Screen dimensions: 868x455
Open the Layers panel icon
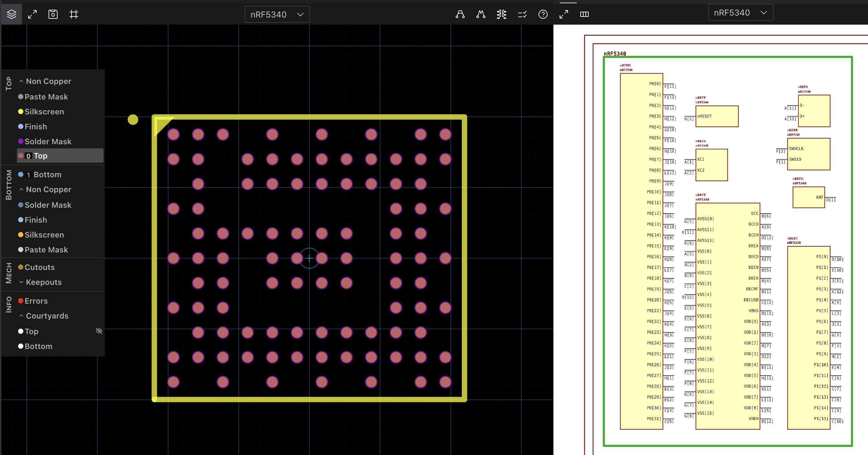[11, 14]
